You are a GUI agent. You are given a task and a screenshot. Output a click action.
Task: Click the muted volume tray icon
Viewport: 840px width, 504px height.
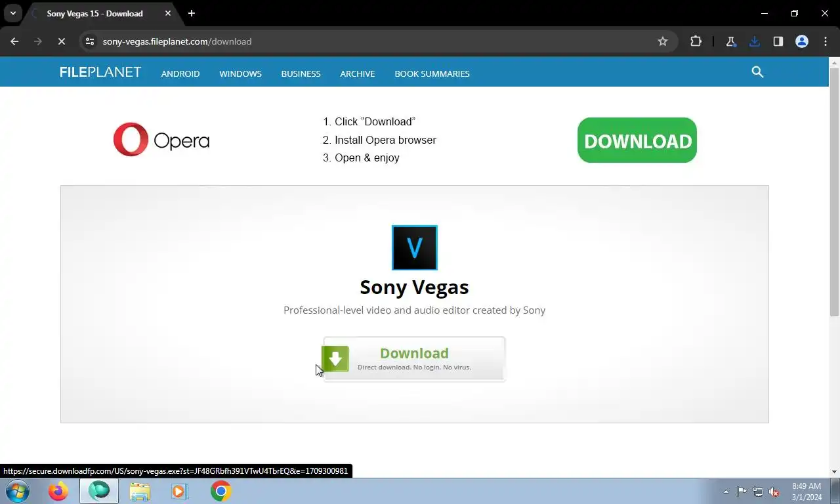click(x=774, y=492)
